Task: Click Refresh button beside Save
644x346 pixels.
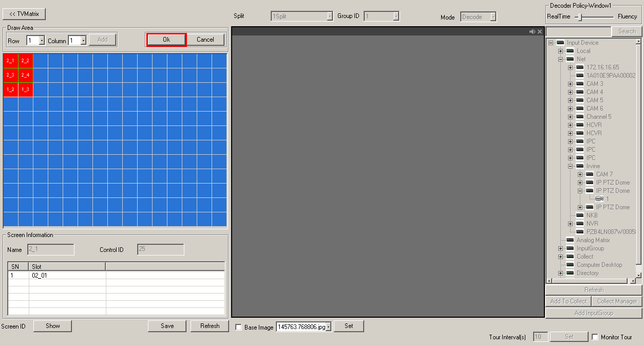Action: (x=210, y=326)
